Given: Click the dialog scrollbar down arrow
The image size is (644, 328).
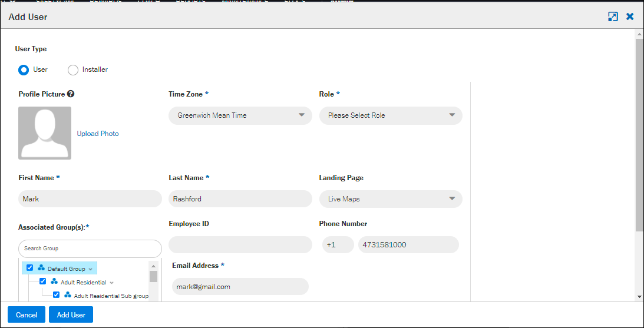Looking at the screenshot, I should click(x=639, y=296).
